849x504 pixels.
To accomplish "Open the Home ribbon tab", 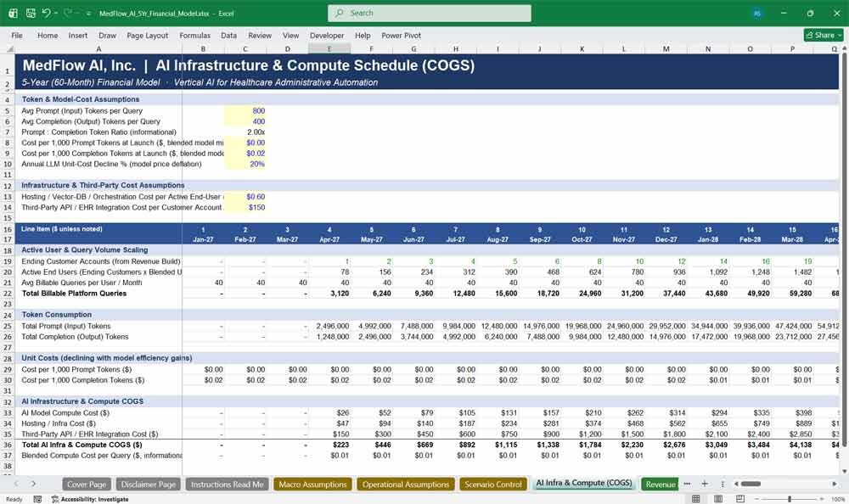I will pos(48,35).
